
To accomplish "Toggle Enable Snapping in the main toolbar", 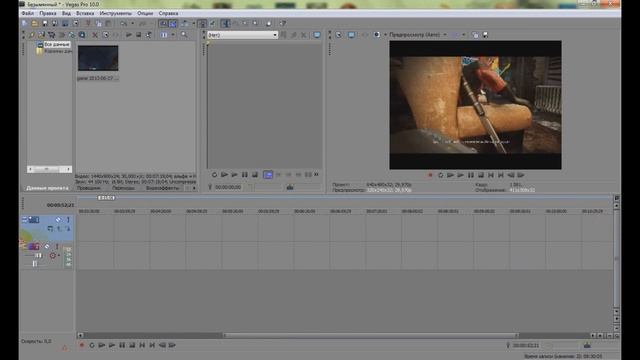I will pyautogui.click(x=163, y=24).
